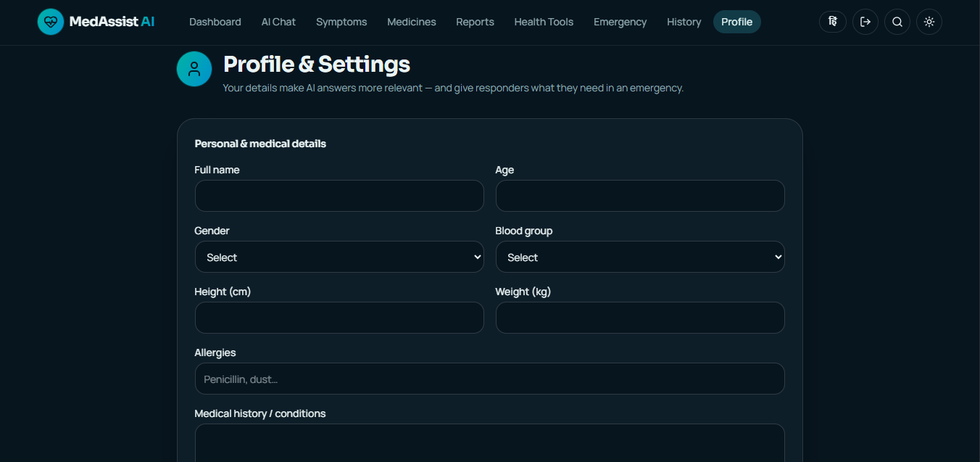Select the Allergies text box
Viewport: 980px width, 462px height.
point(489,379)
